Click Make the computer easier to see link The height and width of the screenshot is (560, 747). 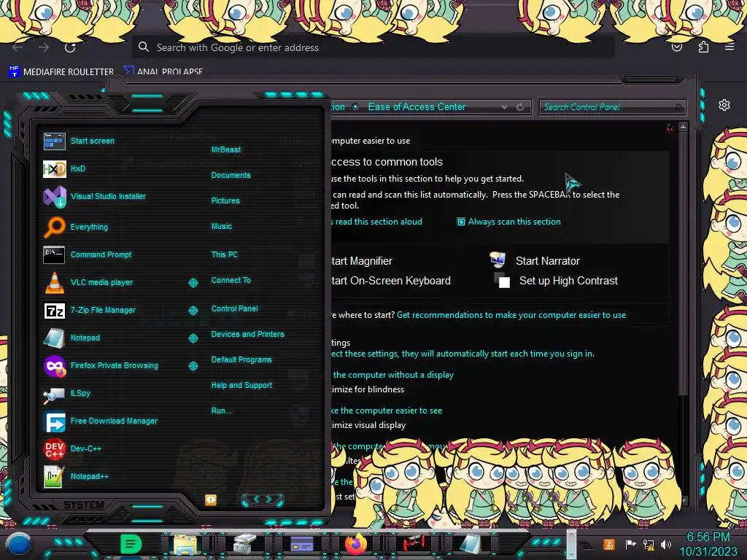pos(387,411)
